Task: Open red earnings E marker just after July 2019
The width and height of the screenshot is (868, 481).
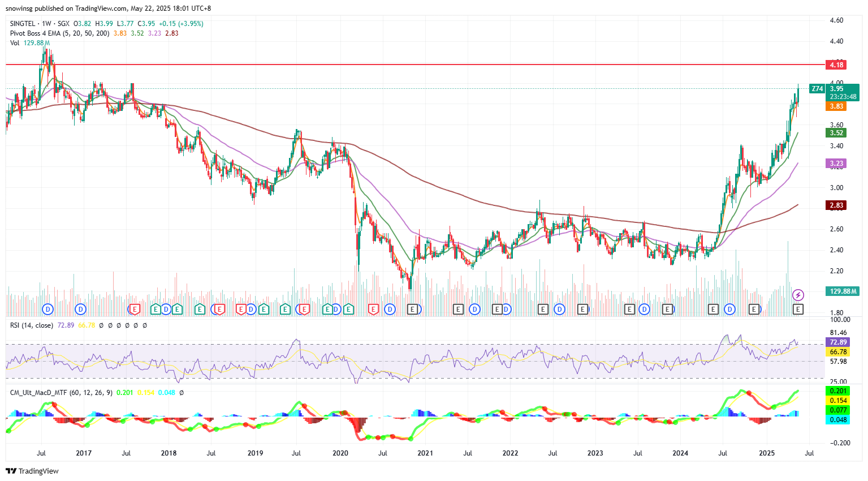Action: point(304,309)
